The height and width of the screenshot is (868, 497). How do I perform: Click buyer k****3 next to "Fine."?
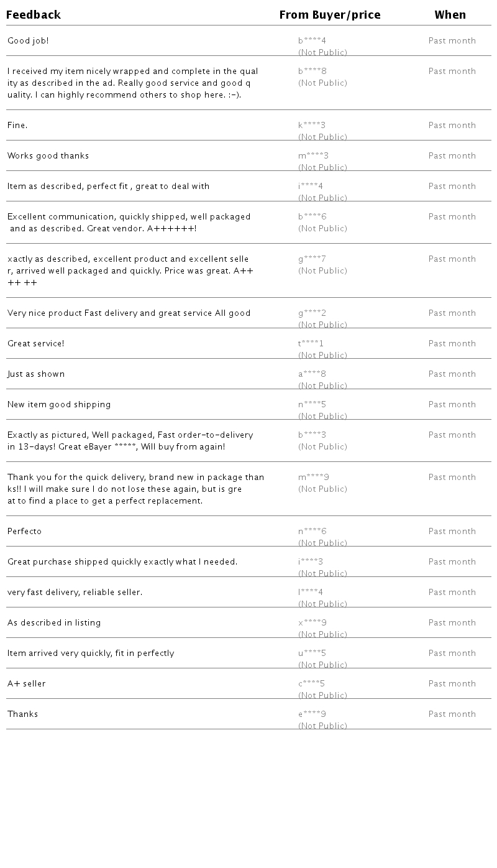coord(312,126)
